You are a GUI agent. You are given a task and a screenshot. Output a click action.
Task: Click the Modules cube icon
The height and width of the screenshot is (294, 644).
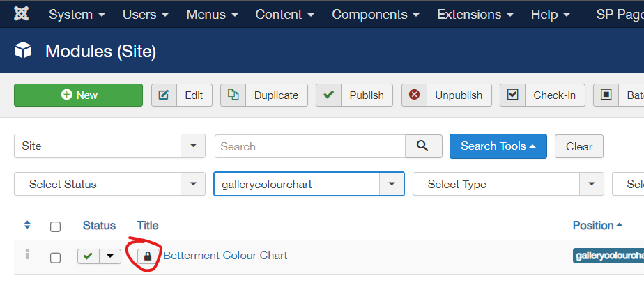pyautogui.click(x=23, y=51)
